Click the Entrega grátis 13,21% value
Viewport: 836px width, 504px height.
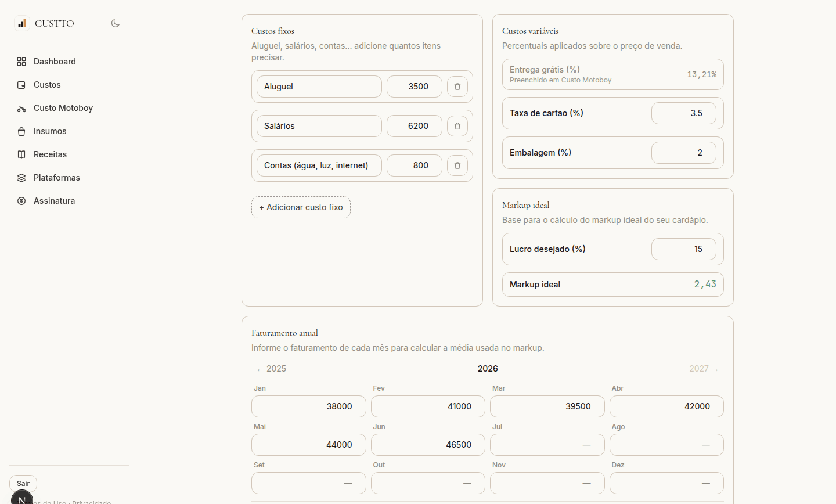(x=701, y=74)
